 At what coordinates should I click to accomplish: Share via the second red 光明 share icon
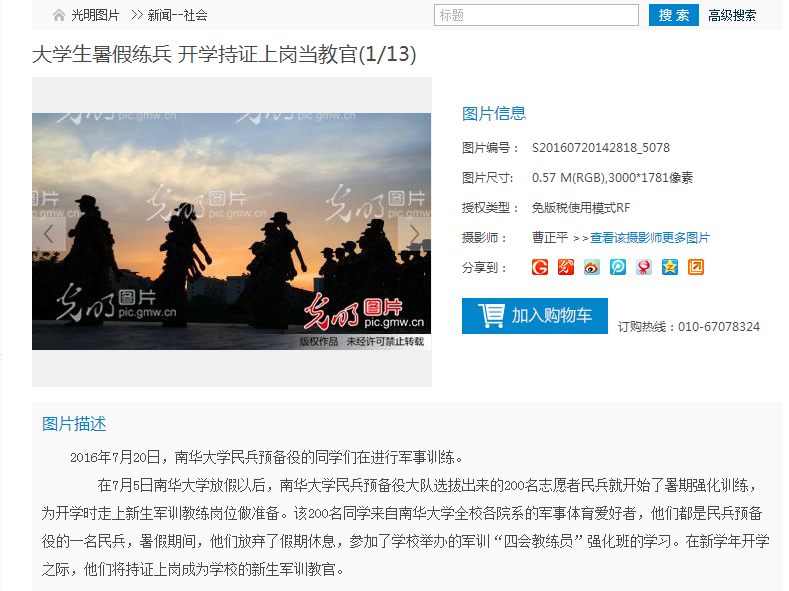coord(566,267)
